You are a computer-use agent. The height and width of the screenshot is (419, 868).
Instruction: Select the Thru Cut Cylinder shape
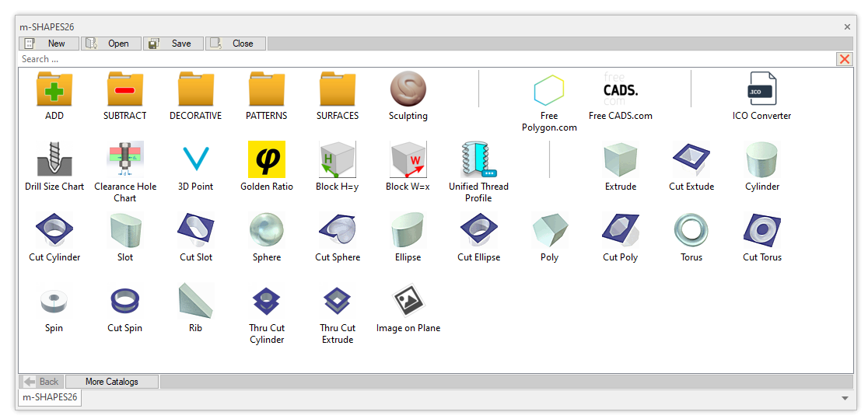tap(267, 301)
